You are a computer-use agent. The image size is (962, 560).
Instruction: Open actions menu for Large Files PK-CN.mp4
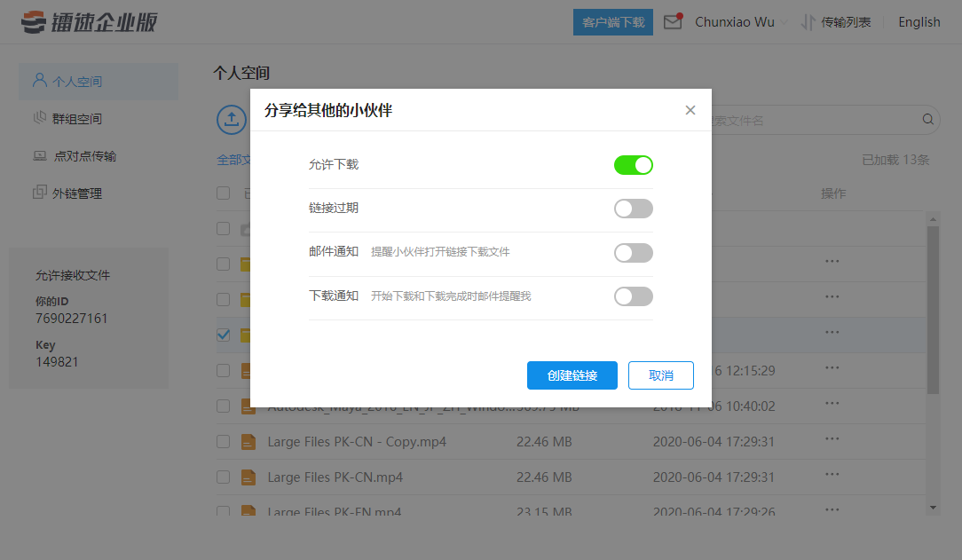click(832, 477)
